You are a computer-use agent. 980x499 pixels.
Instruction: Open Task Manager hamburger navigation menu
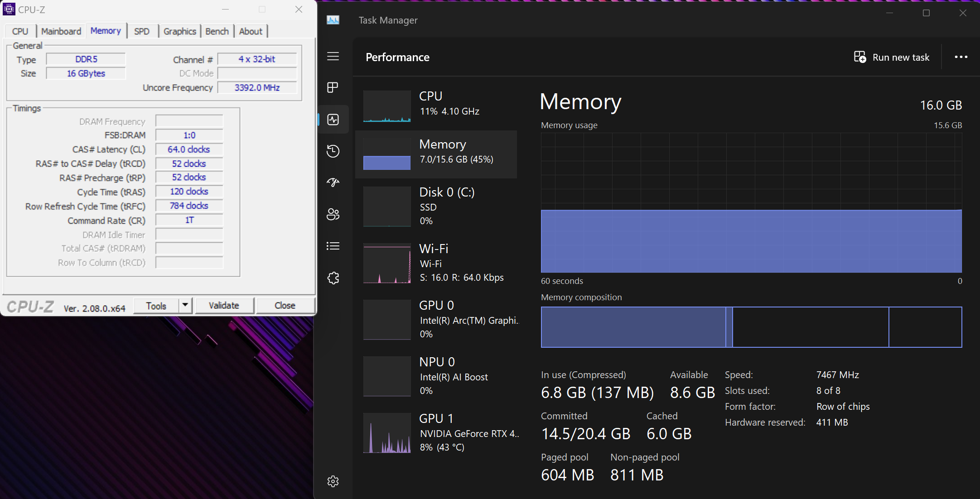pyautogui.click(x=333, y=56)
